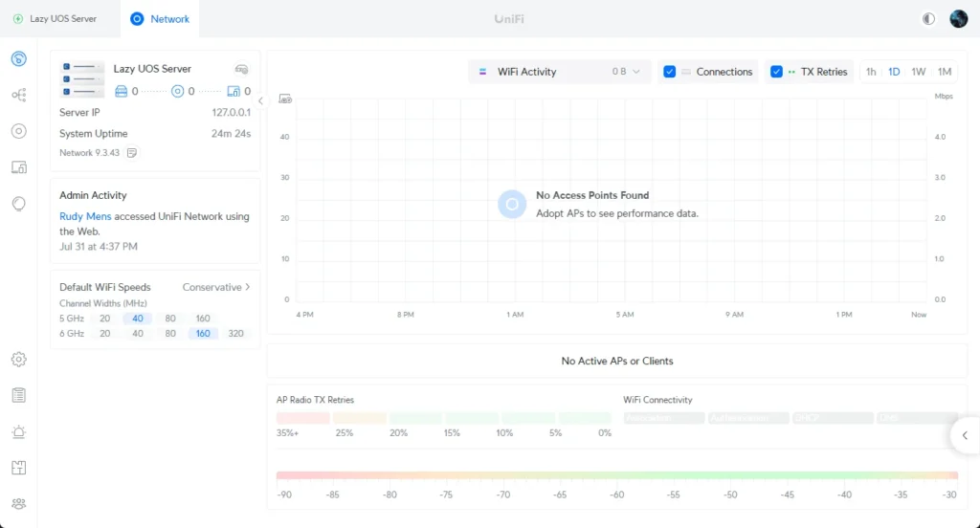This screenshot has width=980, height=528.
Task: Open the Topology view in the sidebar
Action: pos(18,95)
